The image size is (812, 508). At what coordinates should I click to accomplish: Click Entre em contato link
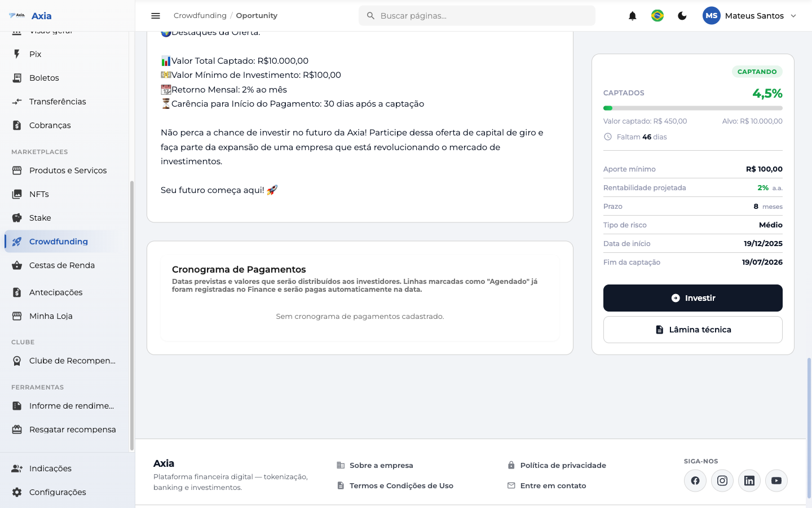[x=553, y=486]
